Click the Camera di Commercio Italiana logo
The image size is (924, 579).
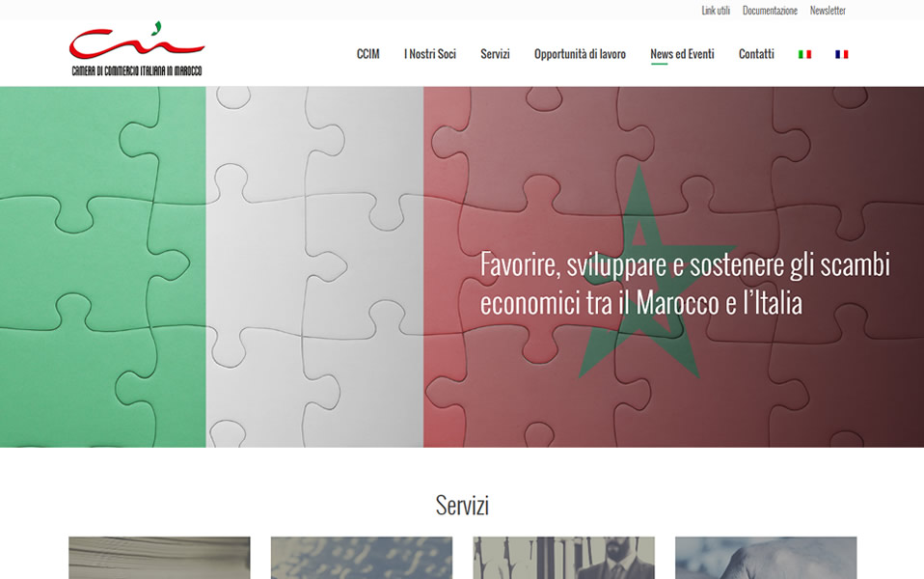(137, 49)
